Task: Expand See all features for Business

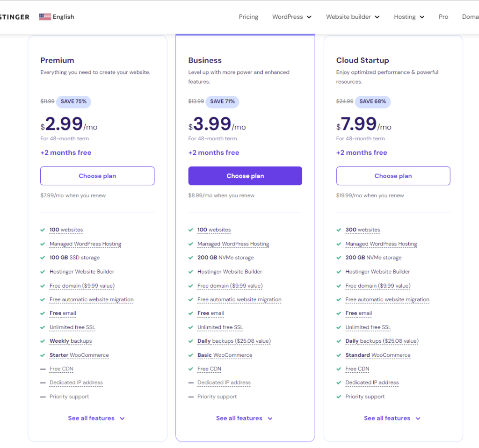Action: pyautogui.click(x=244, y=418)
